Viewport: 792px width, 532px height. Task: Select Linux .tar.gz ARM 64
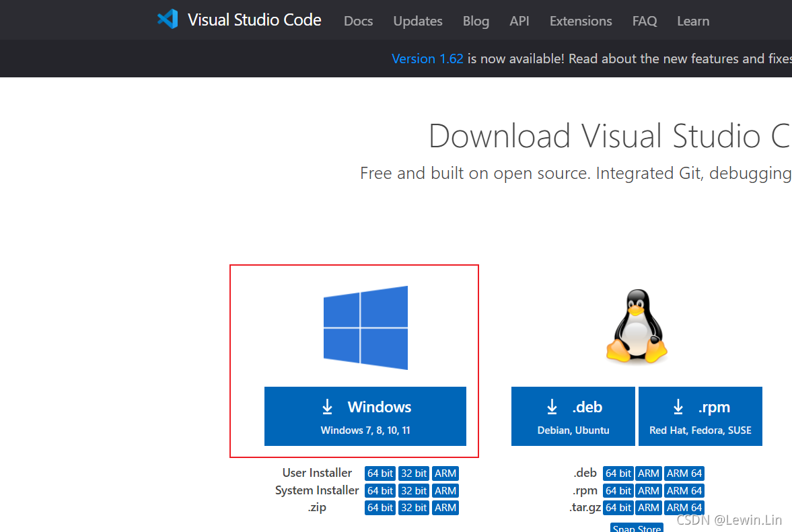pos(684,508)
